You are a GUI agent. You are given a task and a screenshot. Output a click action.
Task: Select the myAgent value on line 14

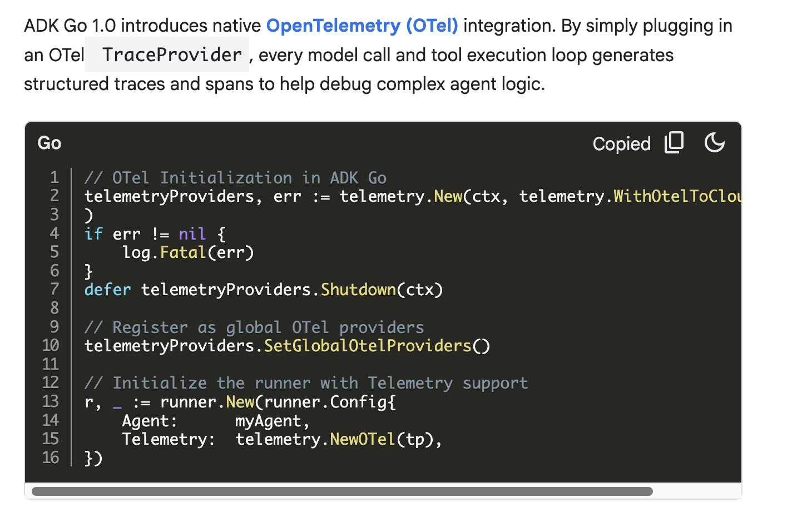(x=271, y=420)
